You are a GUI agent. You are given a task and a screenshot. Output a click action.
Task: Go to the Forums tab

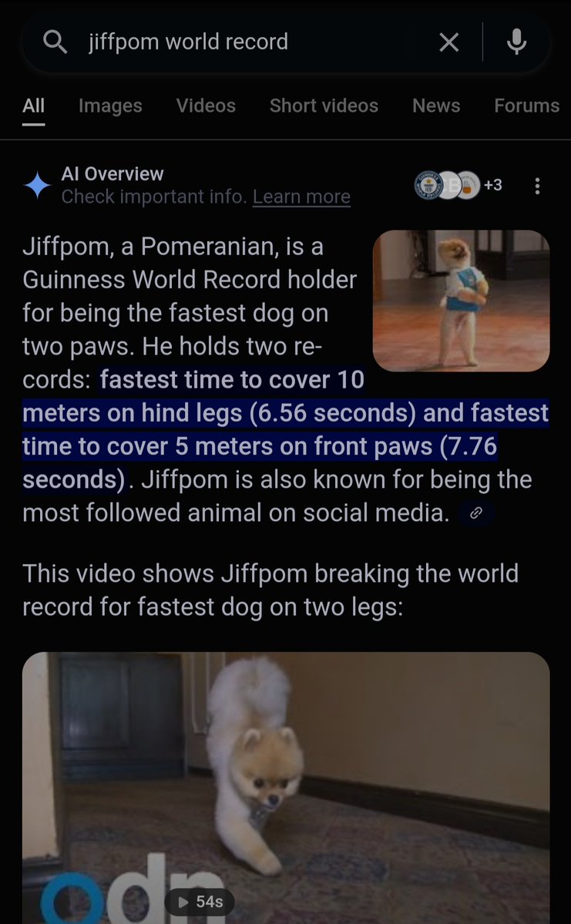tap(526, 106)
